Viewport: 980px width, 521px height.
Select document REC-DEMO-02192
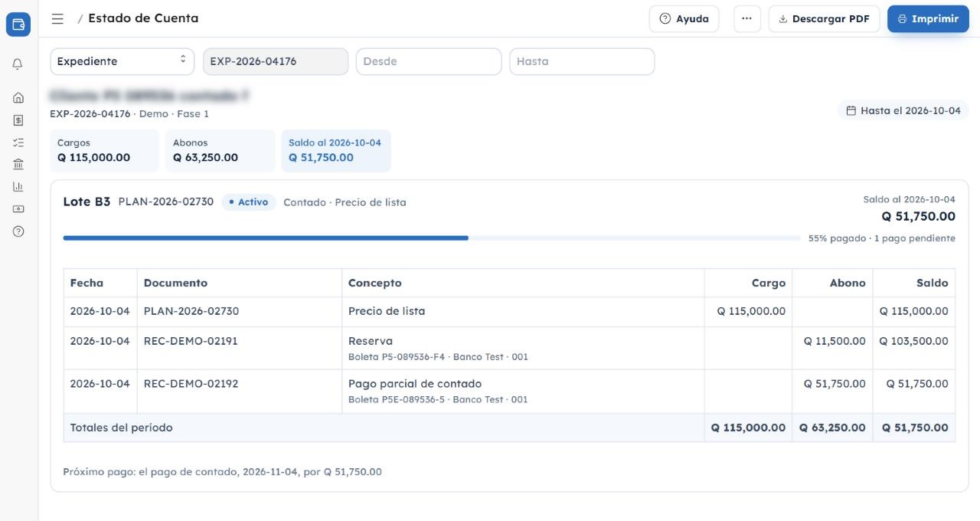click(191, 384)
